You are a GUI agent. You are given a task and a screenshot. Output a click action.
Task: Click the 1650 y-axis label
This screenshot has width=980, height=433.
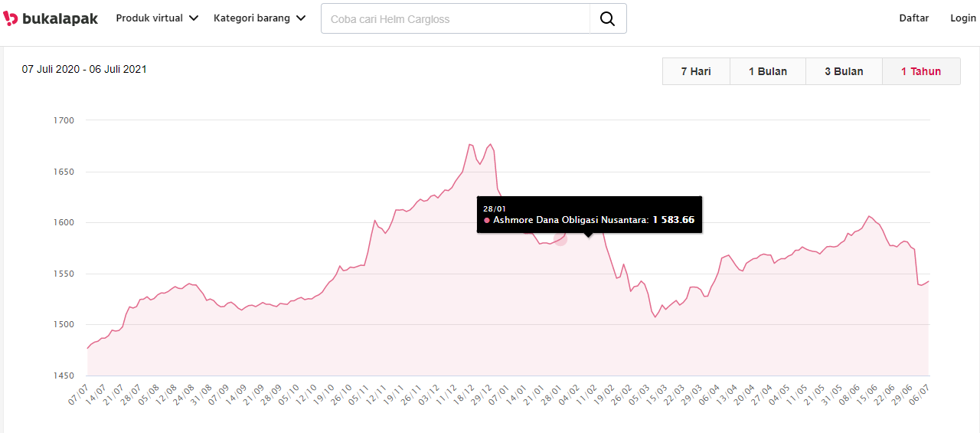(x=64, y=172)
